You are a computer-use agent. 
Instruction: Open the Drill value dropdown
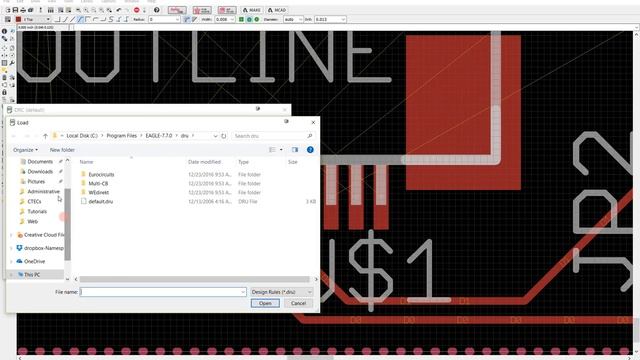343,19
